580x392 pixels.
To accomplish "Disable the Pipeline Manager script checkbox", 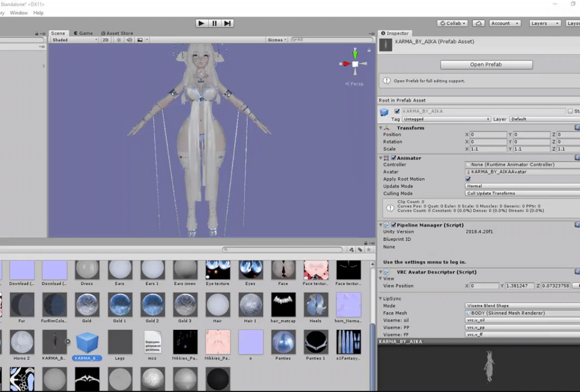I will tap(394, 225).
